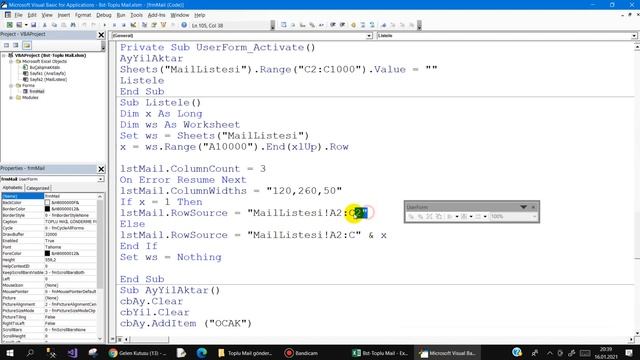The width and height of the screenshot is (640, 360).
Task: Open the Chrome Gelen Kutusu taskbar item
Action: click(138, 353)
